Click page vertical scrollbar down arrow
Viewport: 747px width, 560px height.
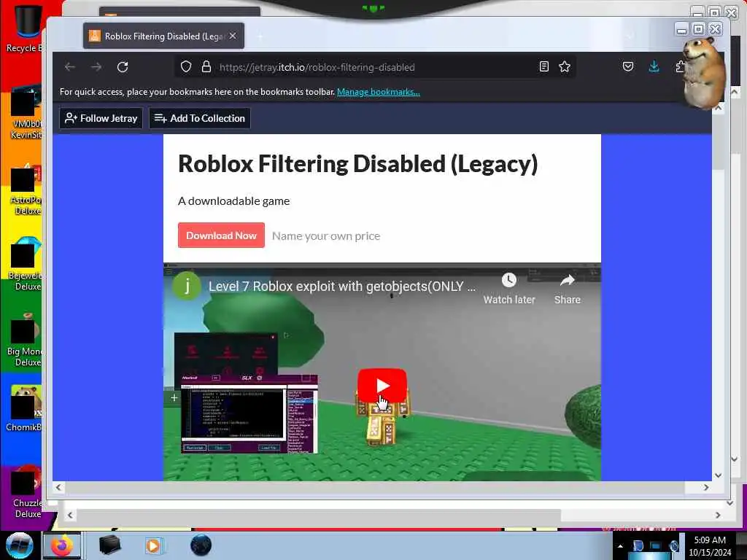[x=718, y=475]
